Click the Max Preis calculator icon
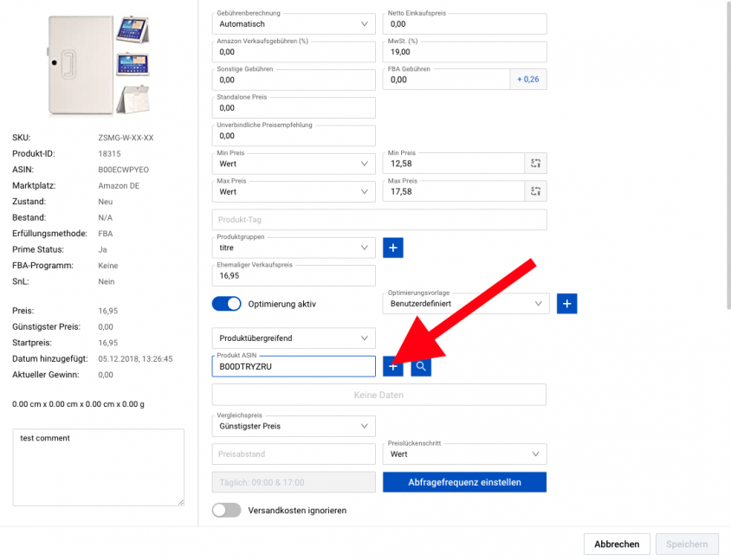The width and height of the screenshot is (731, 560). click(535, 191)
